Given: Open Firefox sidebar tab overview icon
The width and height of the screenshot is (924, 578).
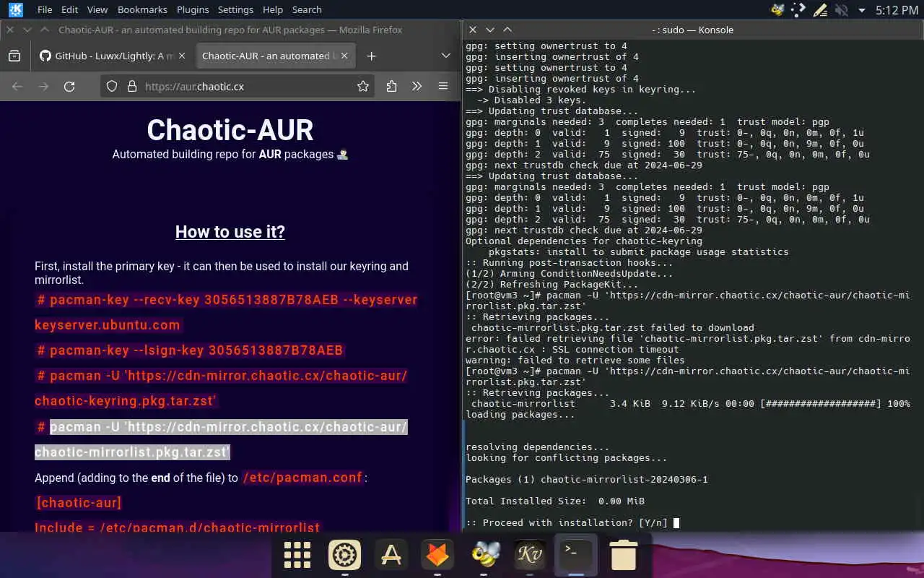Looking at the screenshot, I should (x=14, y=56).
